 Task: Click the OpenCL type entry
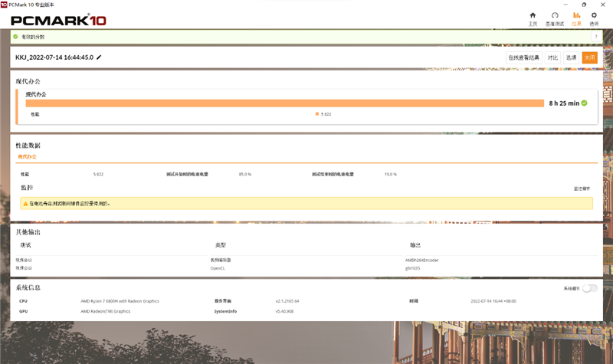pyautogui.click(x=218, y=269)
